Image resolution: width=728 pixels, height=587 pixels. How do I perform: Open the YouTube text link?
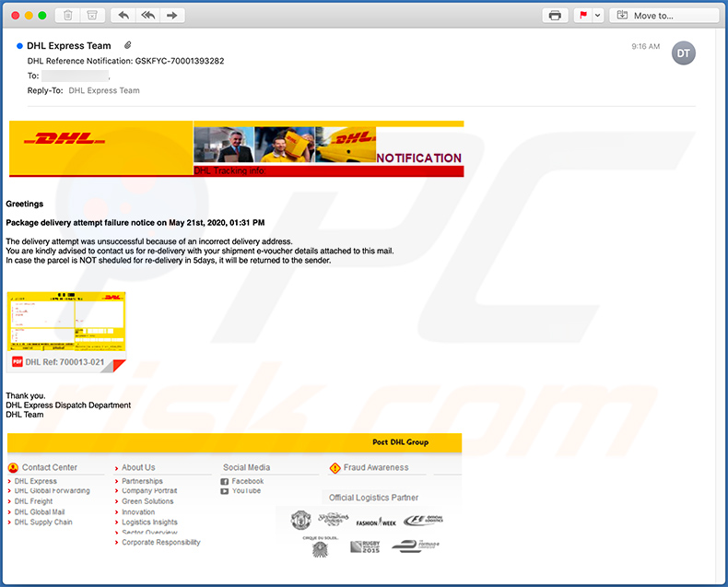point(246,490)
